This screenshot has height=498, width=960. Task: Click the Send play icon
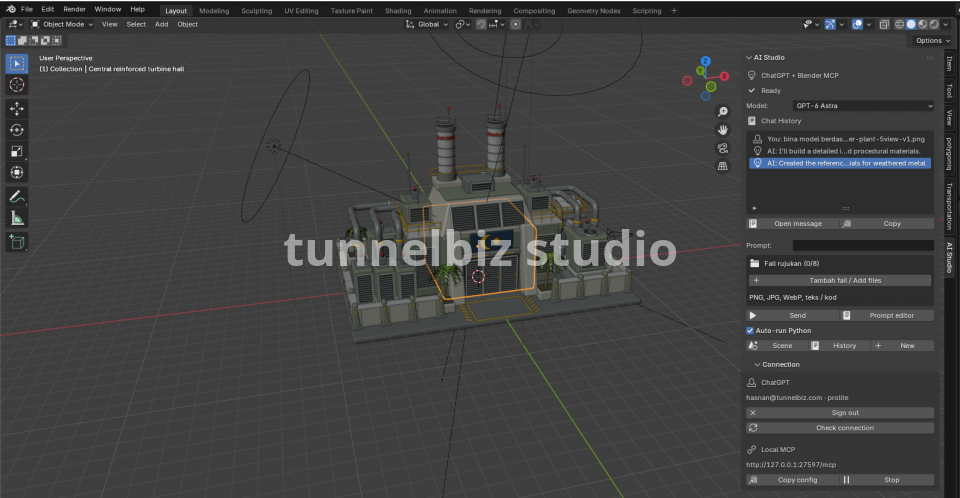click(x=753, y=315)
